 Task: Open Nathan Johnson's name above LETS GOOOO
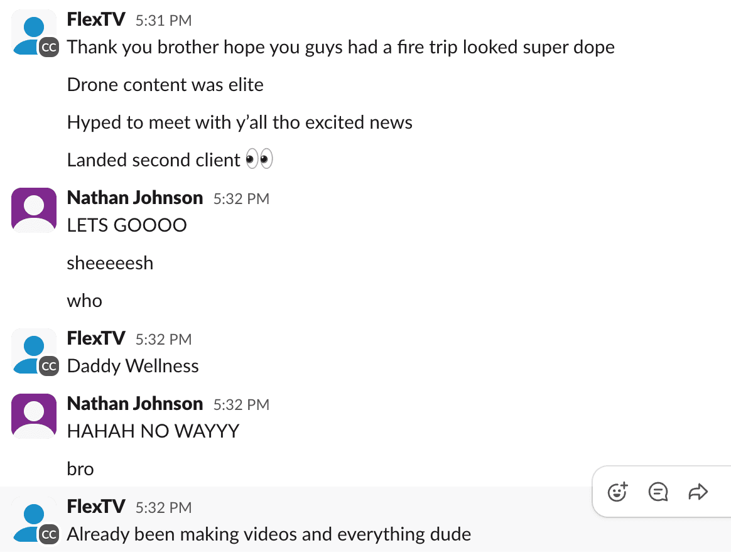coord(135,198)
